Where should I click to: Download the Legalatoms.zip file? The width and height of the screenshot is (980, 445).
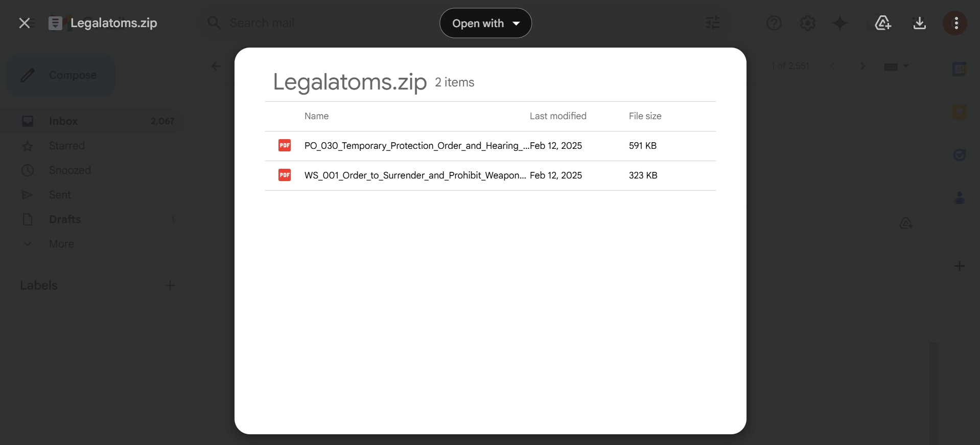[x=919, y=23]
